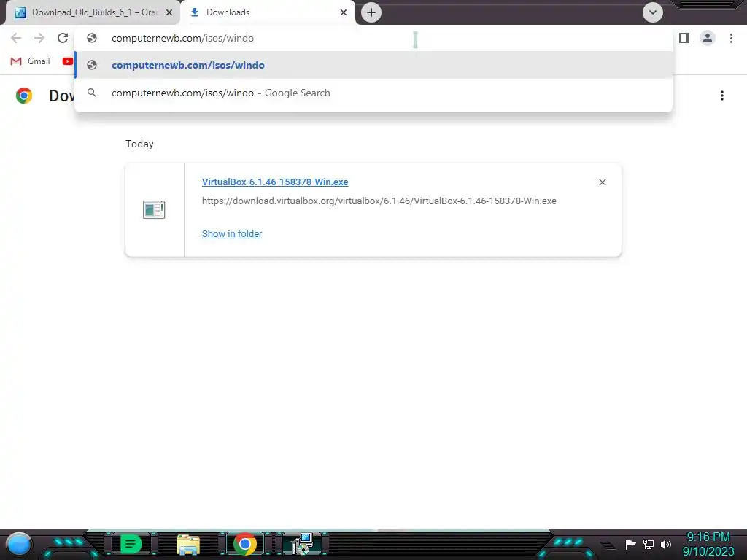This screenshot has height=560, width=747.
Task: Select the bold computernewb.com/isos/windo suggestion
Action: click(373, 65)
